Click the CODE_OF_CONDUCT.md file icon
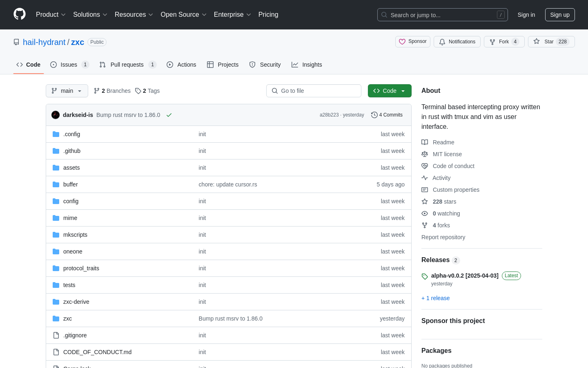 tap(56, 352)
